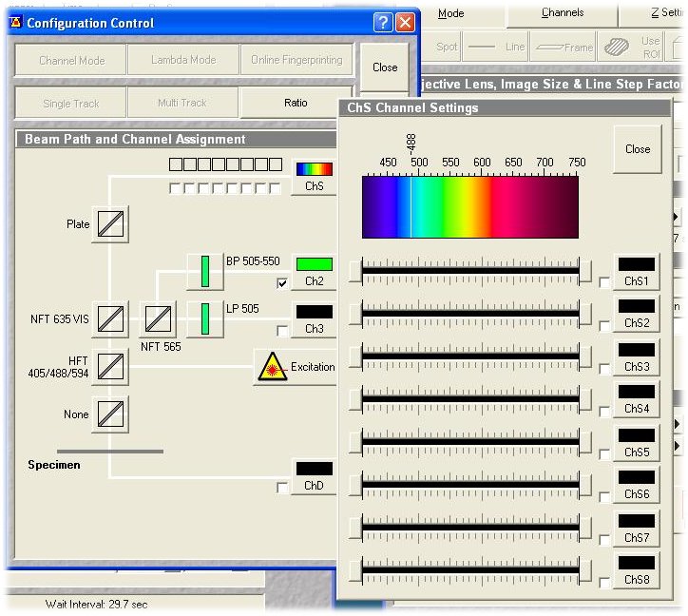Click the NFT 635 VIS beam splitter icon
Screen dimensions: 688x616
click(x=110, y=319)
